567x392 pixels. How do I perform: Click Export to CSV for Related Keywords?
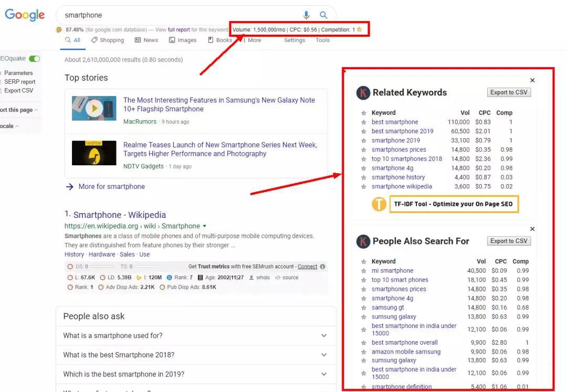[508, 92]
